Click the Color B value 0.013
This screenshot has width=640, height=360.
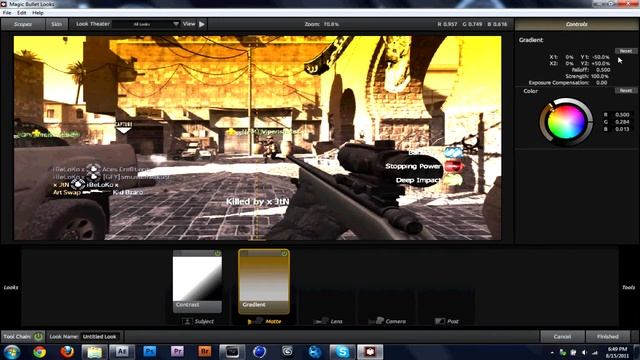622,129
